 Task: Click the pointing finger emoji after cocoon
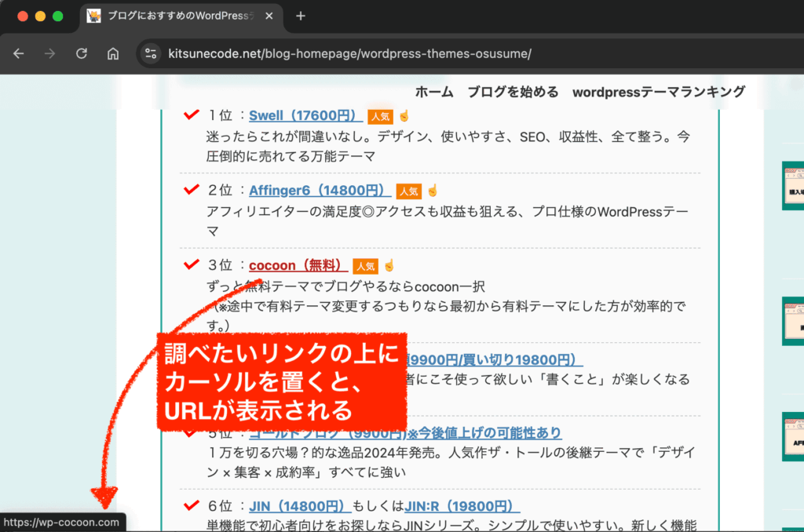click(389, 266)
